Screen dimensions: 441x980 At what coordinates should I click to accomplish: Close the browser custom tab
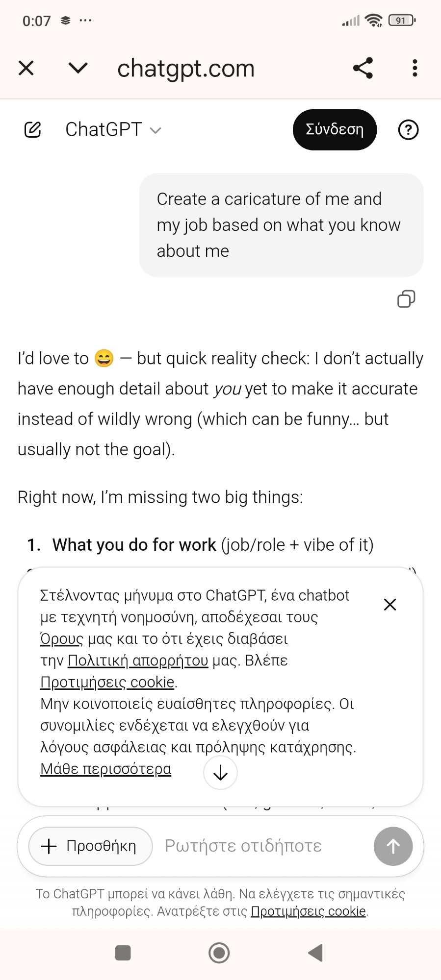[26, 68]
